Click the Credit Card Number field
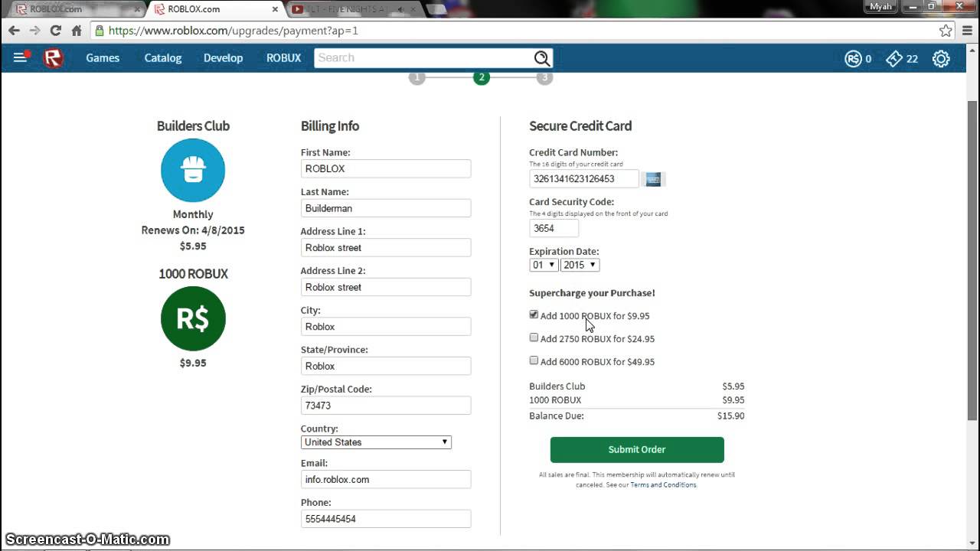 [584, 179]
